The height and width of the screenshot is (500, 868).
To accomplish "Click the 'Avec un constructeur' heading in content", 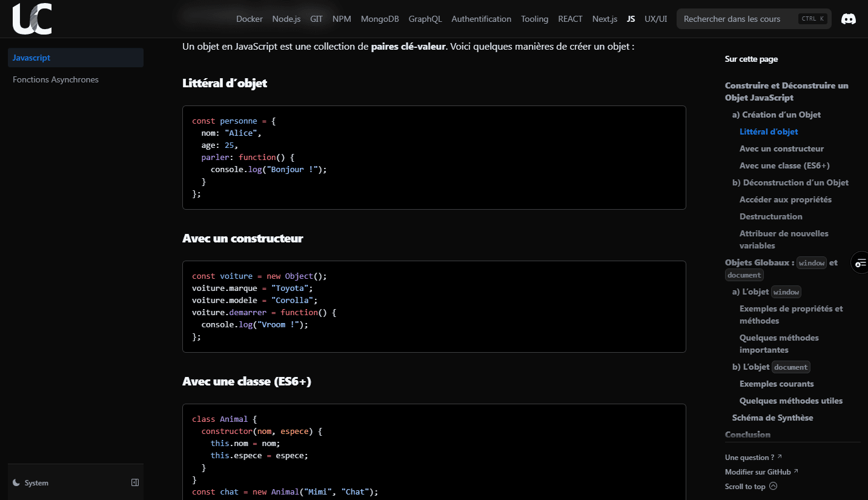I will (x=242, y=238).
